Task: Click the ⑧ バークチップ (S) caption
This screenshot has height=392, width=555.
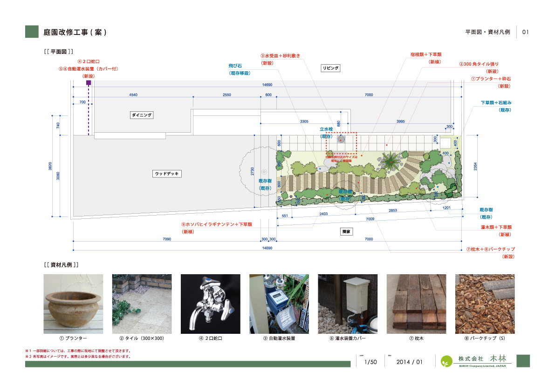Action: 485,338
